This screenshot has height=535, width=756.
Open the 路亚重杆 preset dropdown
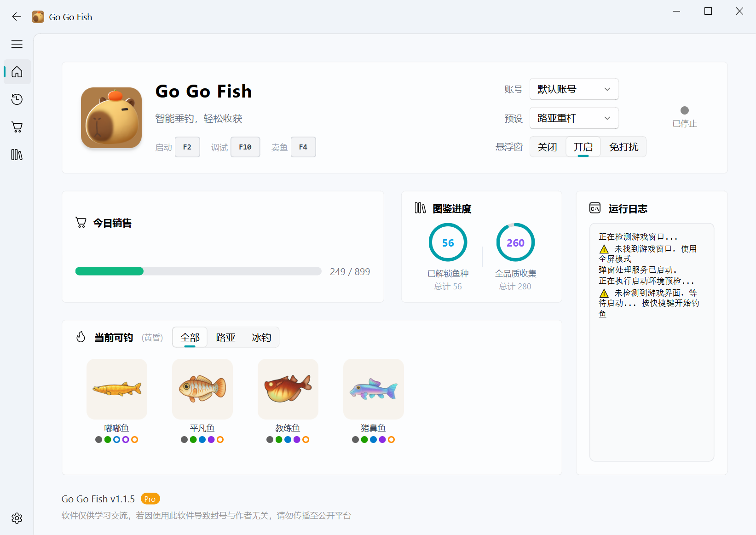point(574,118)
